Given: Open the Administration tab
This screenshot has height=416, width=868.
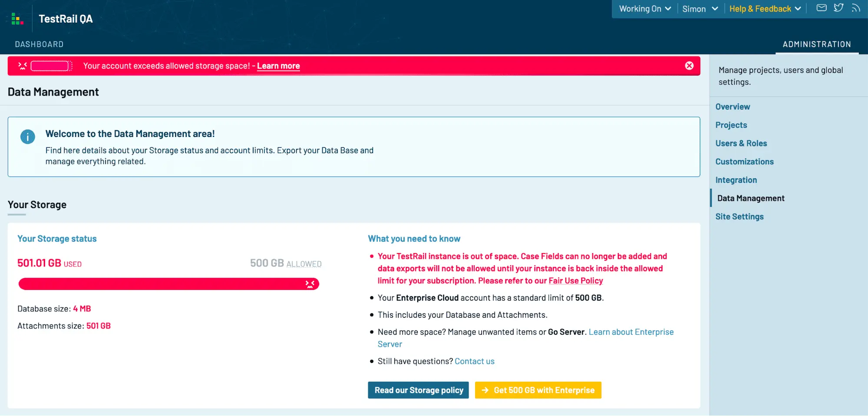Looking at the screenshot, I should pyautogui.click(x=817, y=44).
